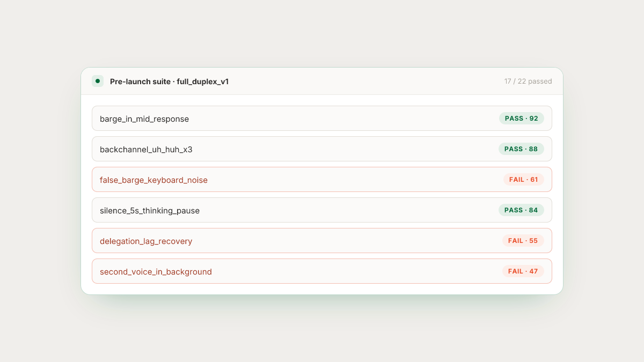Select the second_voice_in_background test row
The width and height of the screenshot is (644, 362).
pyautogui.click(x=322, y=271)
